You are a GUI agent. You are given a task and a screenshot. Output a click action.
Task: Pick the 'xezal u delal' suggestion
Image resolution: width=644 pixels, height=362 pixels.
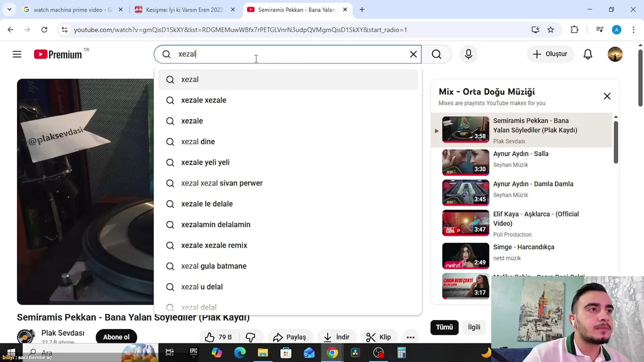(288, 287)
